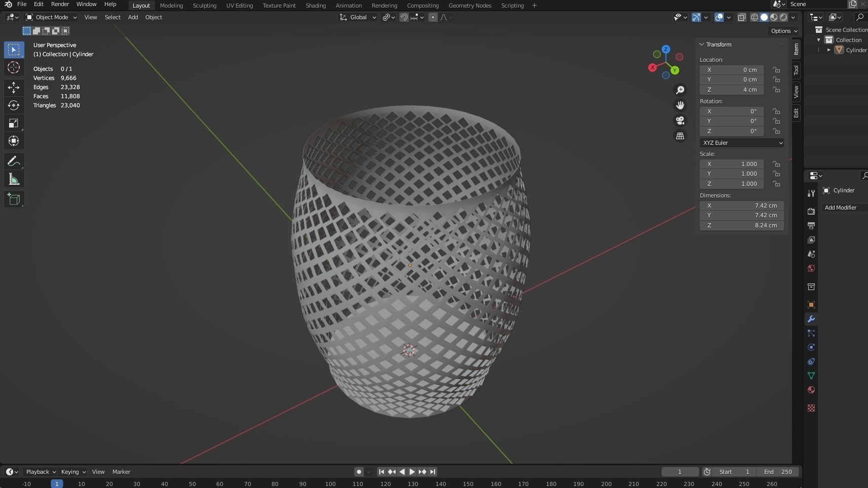Open the XYZ Euler rotation mode dropdown
868x488 pixels.
pyautogui.click(x=742, y=143)
